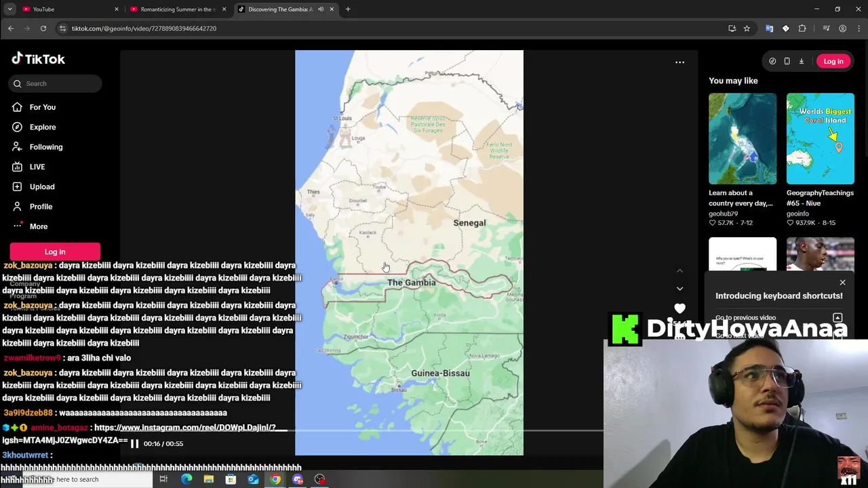Viewport: 868px width, 488px height.
Task: Open the geohub79 creator link
Action: point(723,213)
